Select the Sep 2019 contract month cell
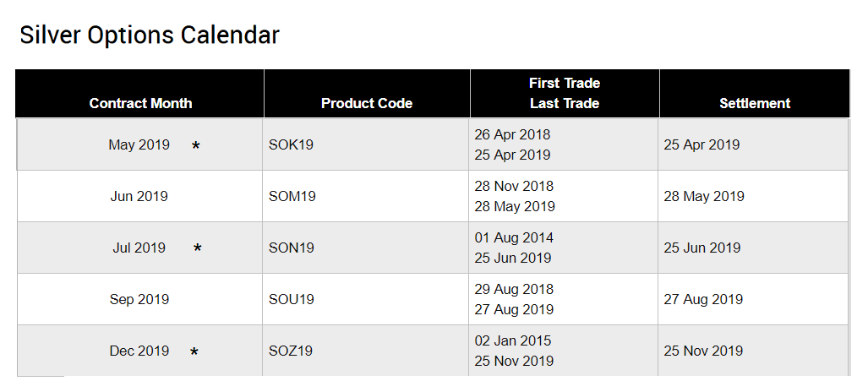This screenshot has height=392, width=868. tap(139, 300)
